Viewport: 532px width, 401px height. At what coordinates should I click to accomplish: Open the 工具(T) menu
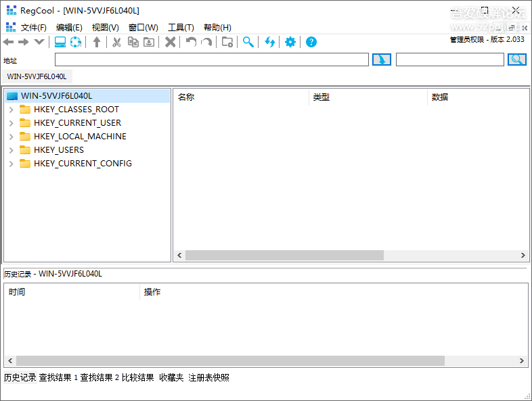click(181, 28)
